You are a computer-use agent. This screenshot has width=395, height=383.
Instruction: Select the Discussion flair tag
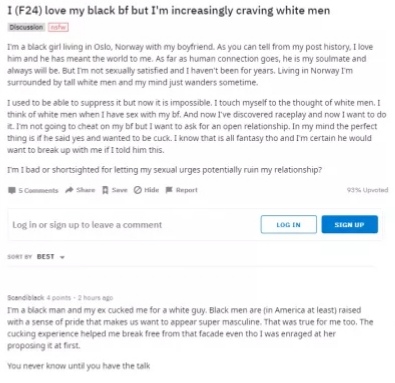[26, 27]
